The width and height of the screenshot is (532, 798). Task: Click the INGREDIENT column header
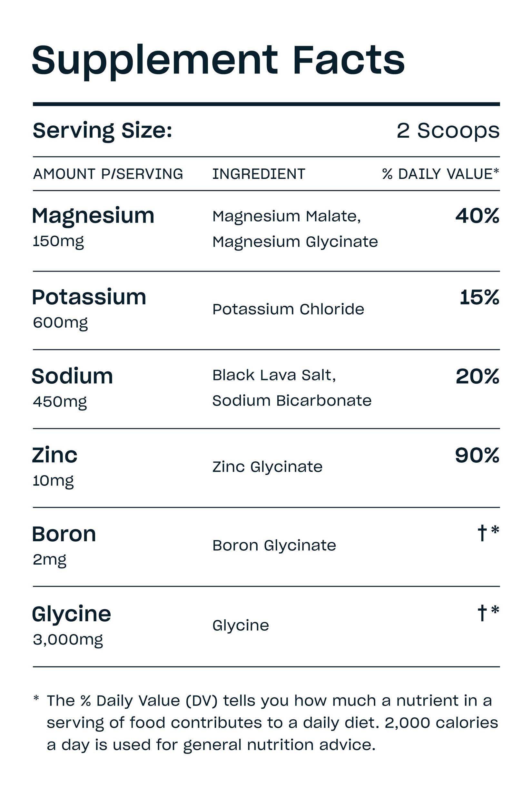259,174
